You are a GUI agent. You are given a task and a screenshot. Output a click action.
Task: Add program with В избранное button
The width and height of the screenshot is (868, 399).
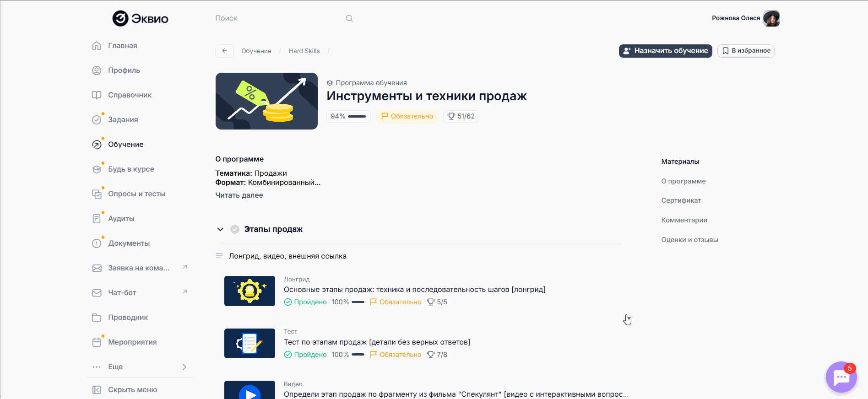[x=746, y=51]
